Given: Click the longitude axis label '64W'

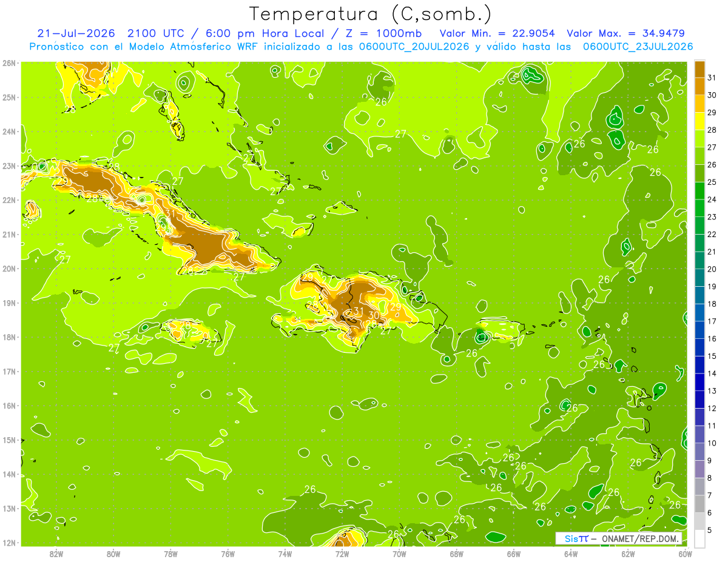Looking at the screenshot, I should [571, 554].
